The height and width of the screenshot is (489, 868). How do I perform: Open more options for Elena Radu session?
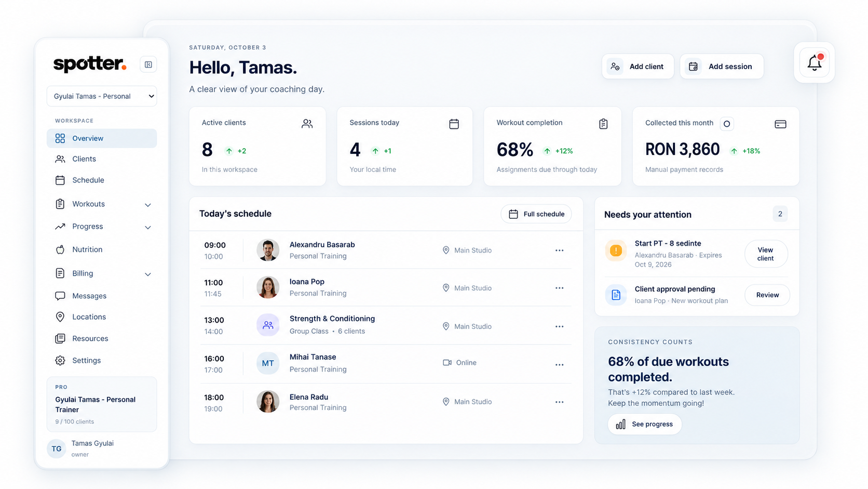[559, 402]
